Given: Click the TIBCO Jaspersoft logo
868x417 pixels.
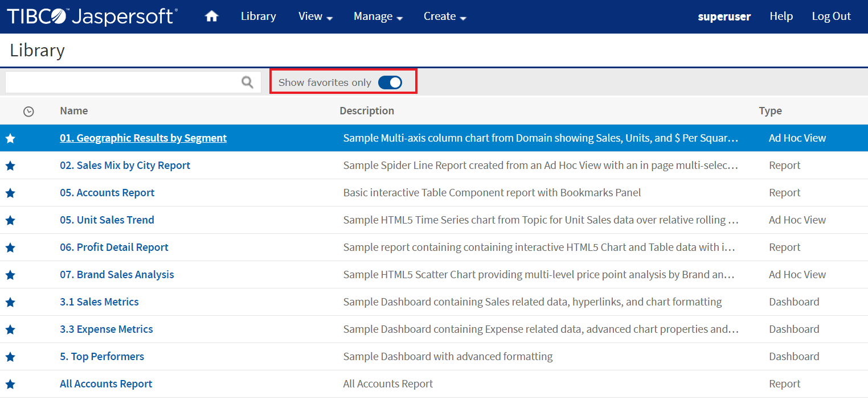Looking at the screenshot, I should (x=92, y=16).
